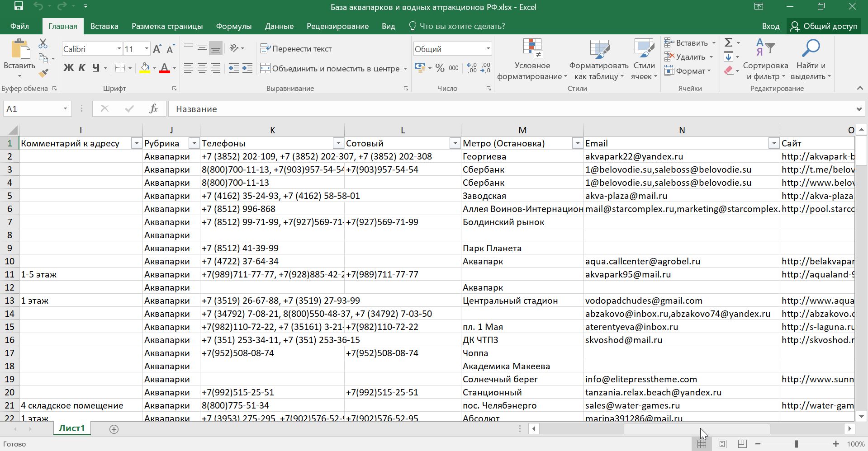
Task: Open the Файл menu
Action: click(x=19, y=26)
